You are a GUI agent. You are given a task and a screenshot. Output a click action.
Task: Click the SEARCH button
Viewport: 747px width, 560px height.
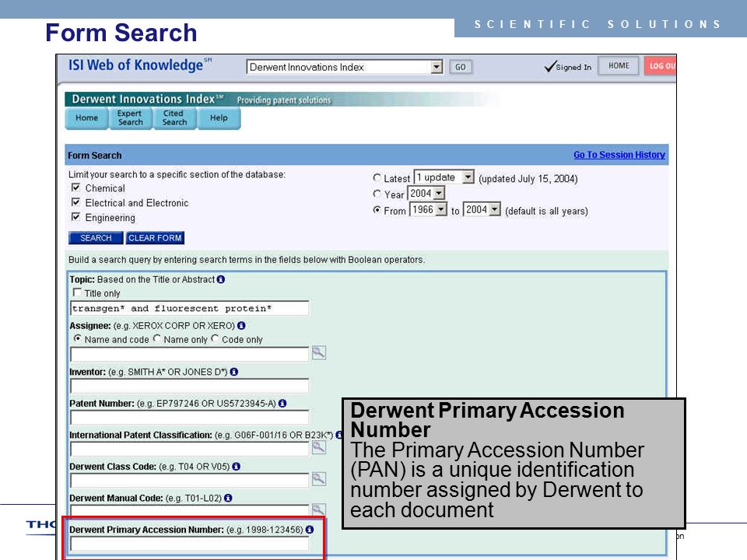[x=96, y=238]
